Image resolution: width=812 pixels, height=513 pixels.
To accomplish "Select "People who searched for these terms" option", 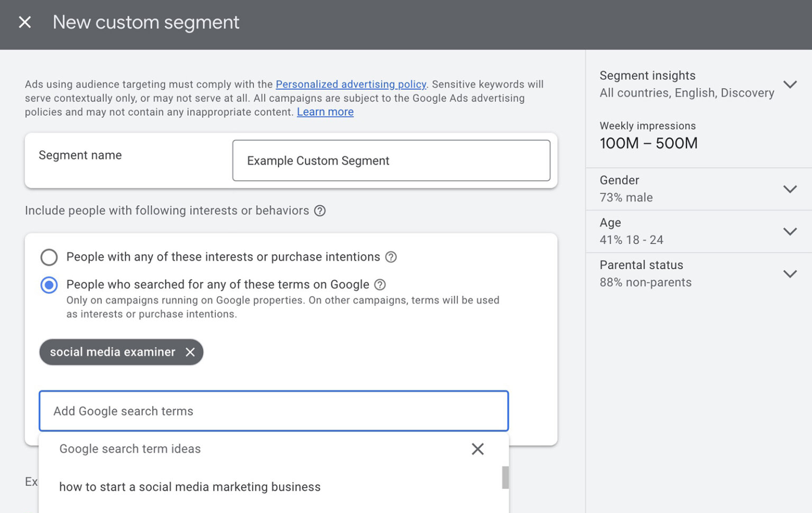I will (49, 285).
